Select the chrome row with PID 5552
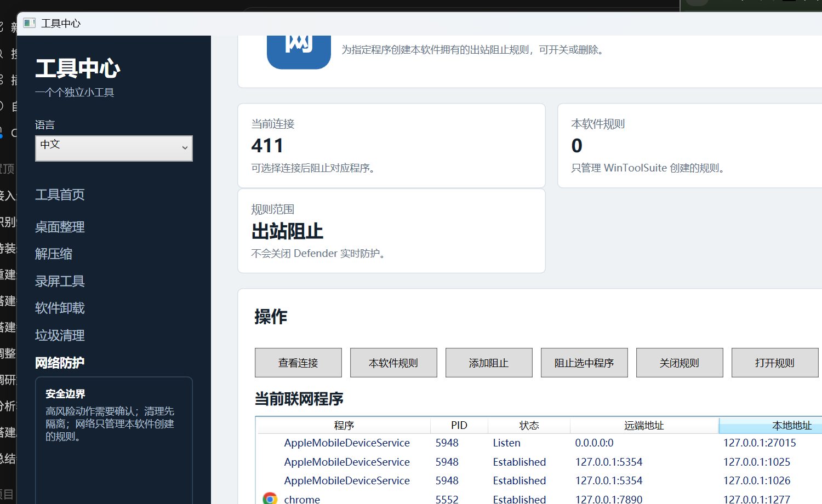The width and height of the screenshot is (822, 504). (x=540, y=498)
